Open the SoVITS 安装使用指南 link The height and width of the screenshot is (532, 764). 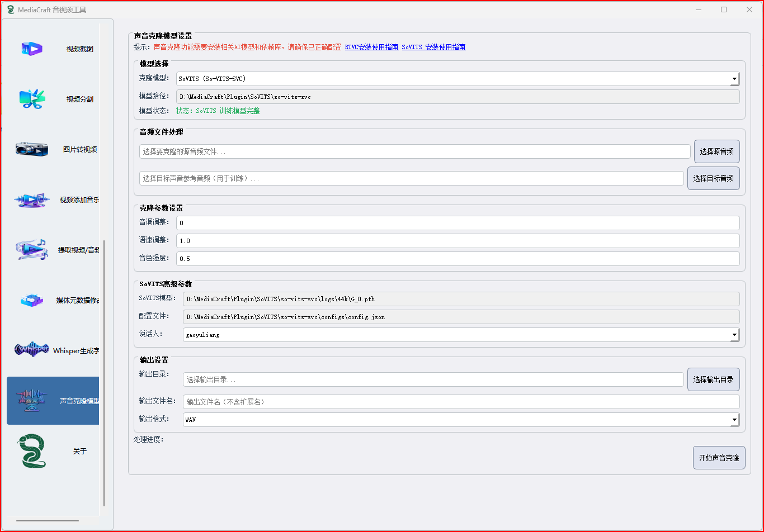tap(433, 47)
